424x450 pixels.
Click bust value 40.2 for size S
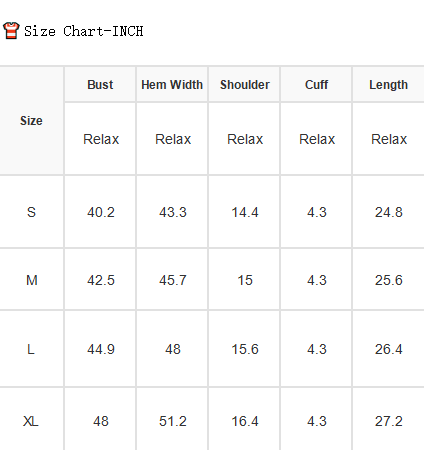(x=101, y=212)
